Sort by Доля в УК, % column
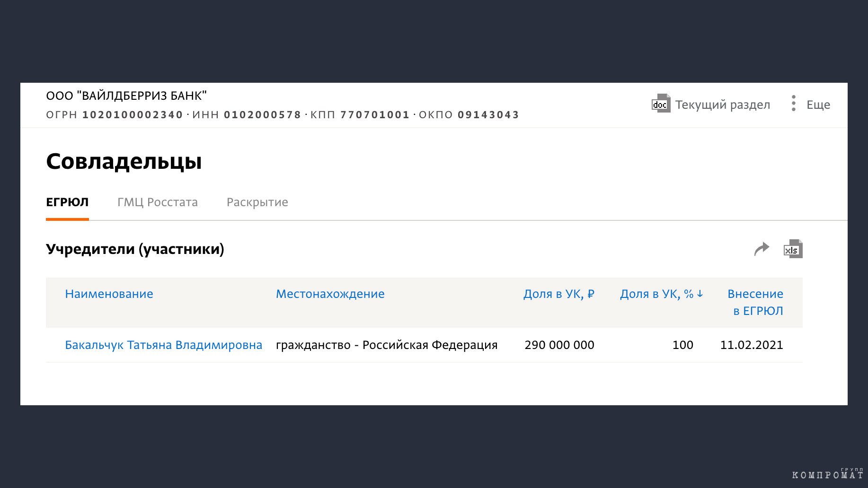 pos(657,294)
